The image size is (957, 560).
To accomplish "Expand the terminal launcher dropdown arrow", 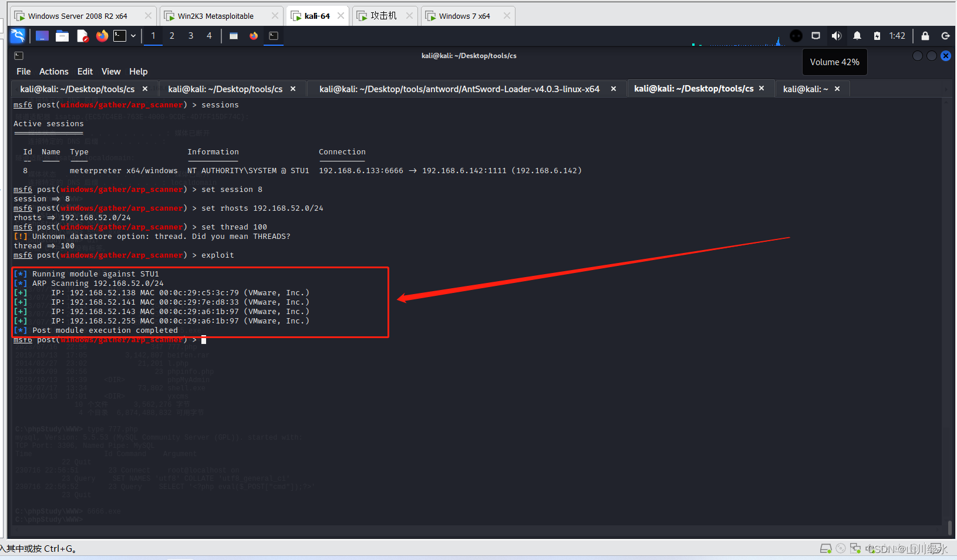I will click(133, 36).
